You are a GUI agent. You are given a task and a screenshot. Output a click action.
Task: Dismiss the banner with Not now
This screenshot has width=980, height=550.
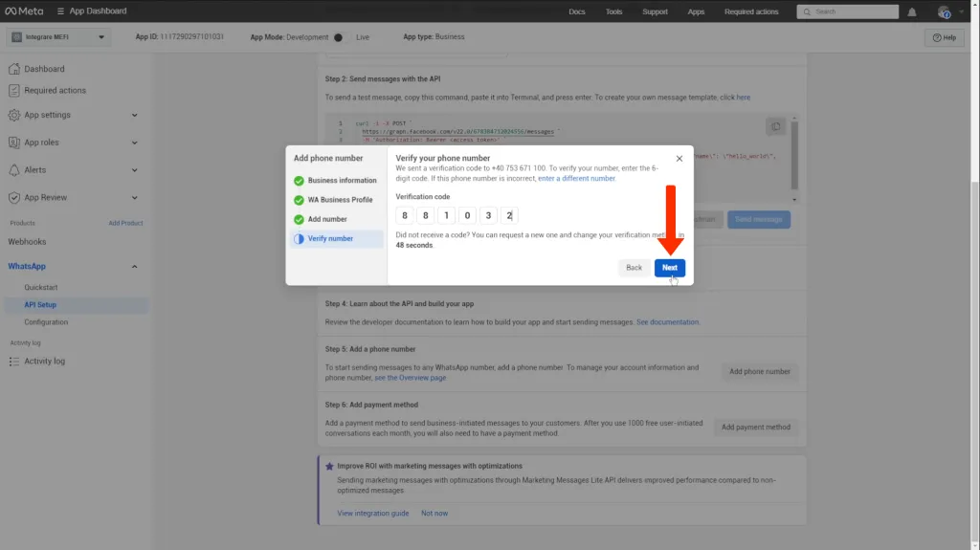point(434,514)
